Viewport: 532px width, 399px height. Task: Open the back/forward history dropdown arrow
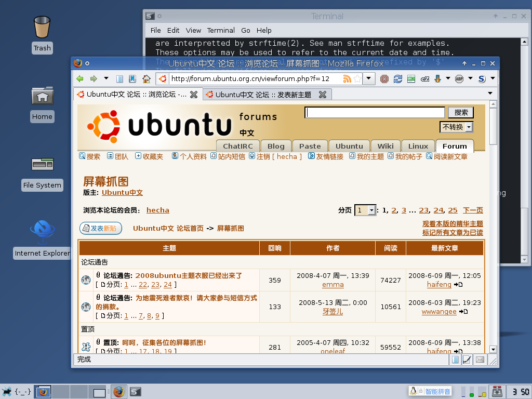(106, 79)
